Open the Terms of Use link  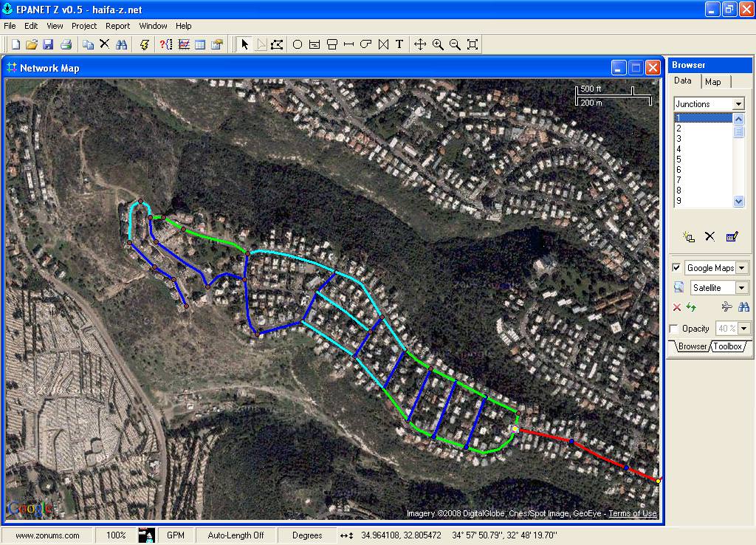(632, 514)
